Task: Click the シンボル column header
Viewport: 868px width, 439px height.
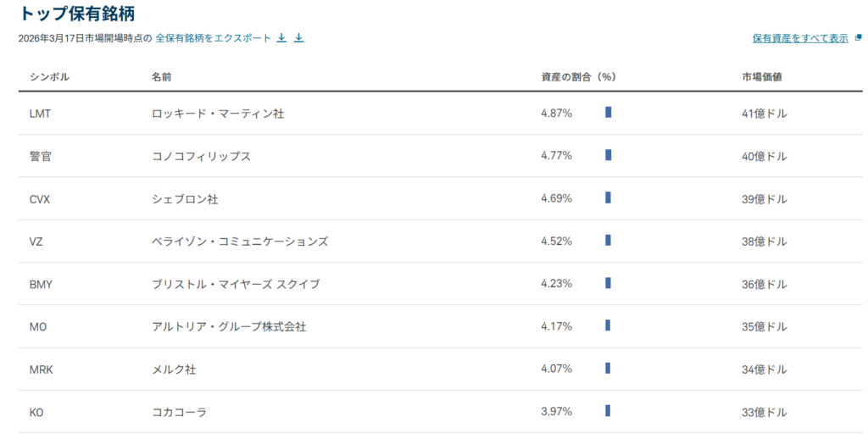Action: [x=49, y=77]
